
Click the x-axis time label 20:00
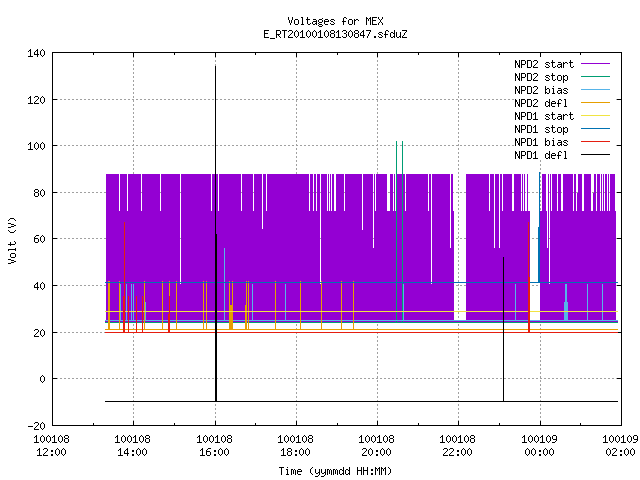point(377,452)
